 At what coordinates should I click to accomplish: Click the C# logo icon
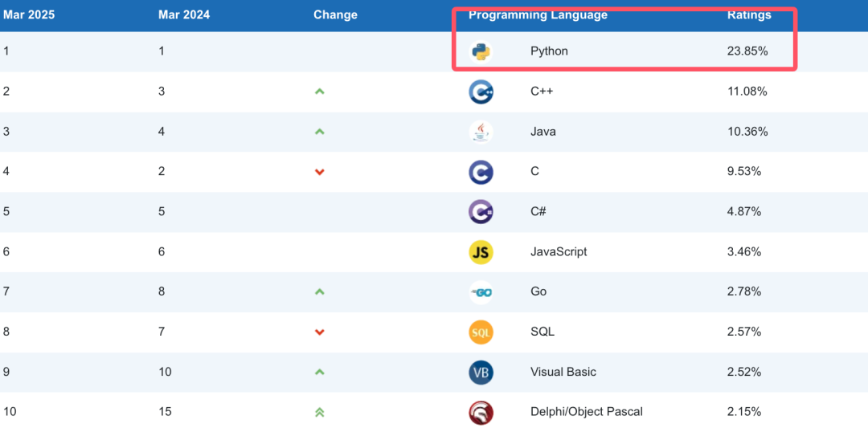[x=481, y=211]
